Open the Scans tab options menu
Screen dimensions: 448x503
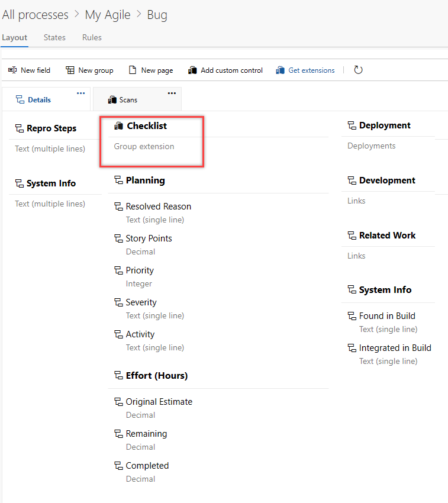(x=172, y=93)
